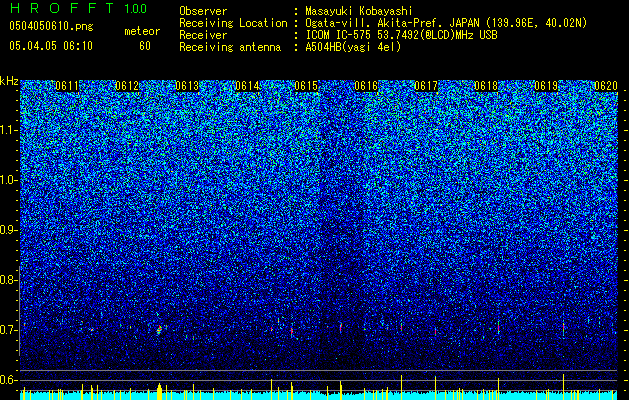This screenshot has width=629, height=400.
Task: Click the 0620 time marker
Action: click(606, 86)
